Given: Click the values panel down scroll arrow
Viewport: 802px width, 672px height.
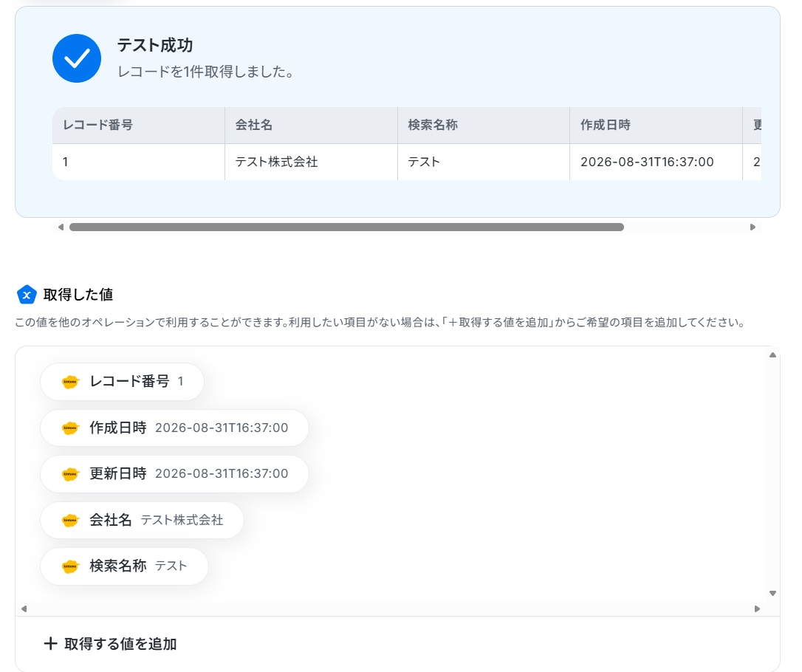Looking at the screenshot, I should pyautogui.click(x=773, y=593).
